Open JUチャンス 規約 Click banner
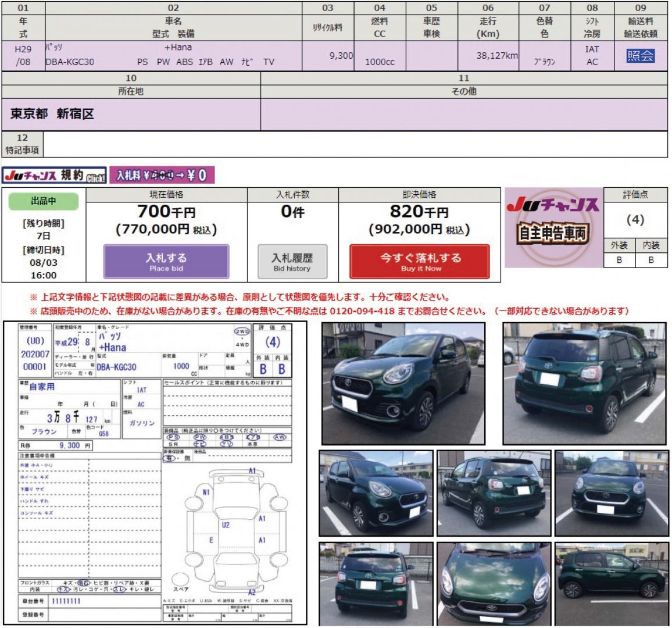 (x=54, y=176)
